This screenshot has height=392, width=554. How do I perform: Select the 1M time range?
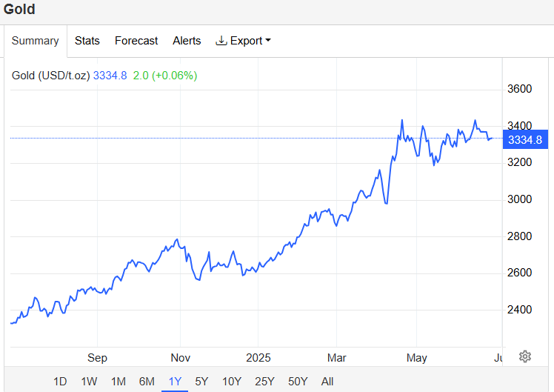(119, 382)
